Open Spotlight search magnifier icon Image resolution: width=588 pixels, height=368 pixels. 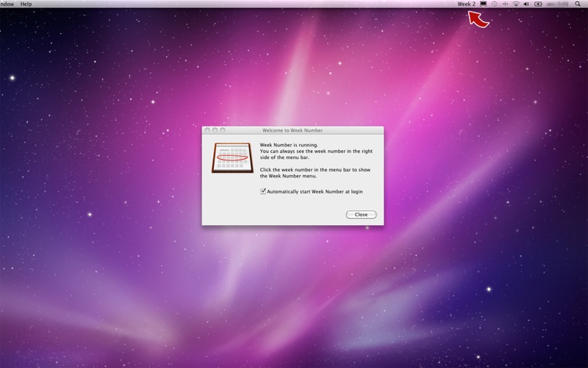578,4
